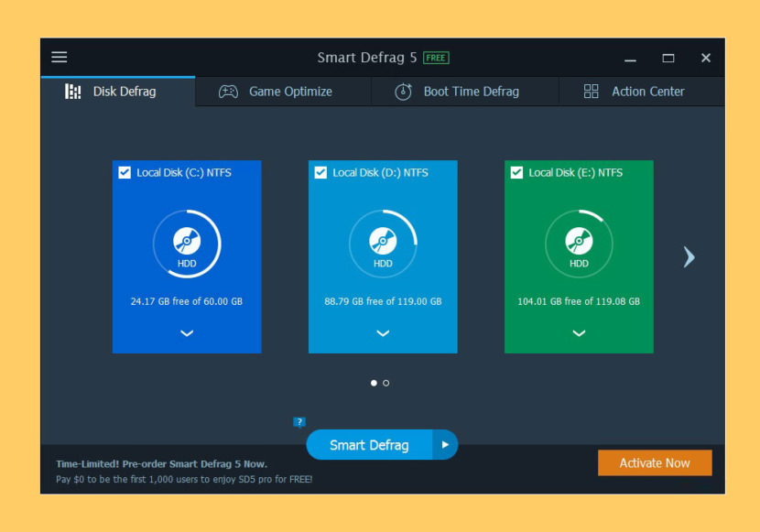This screenshot has width=760, height=532.
Task: Expand the chevron on the D: card
Action: (383, 333)
